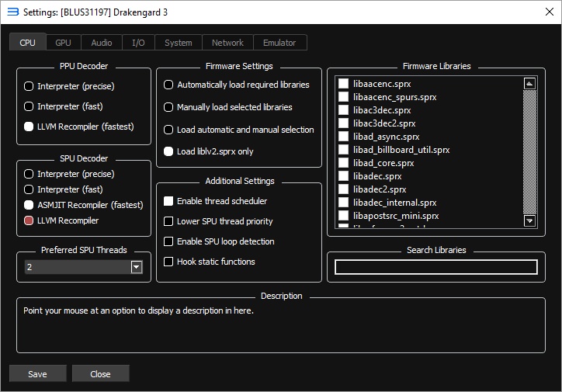Open the Network tab
The height and width of the screenshot is (392, 562).
click(227, 43)
